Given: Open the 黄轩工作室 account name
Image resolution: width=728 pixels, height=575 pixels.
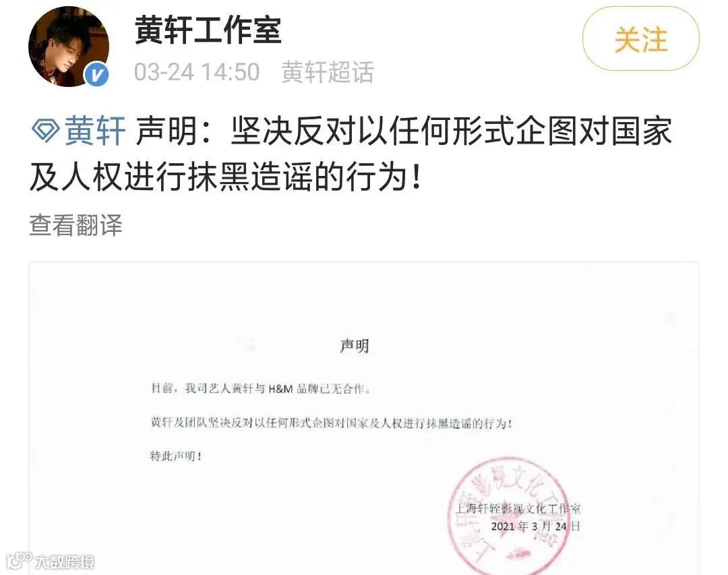Looking at the screenshot, I should click(x=208, y=29).
